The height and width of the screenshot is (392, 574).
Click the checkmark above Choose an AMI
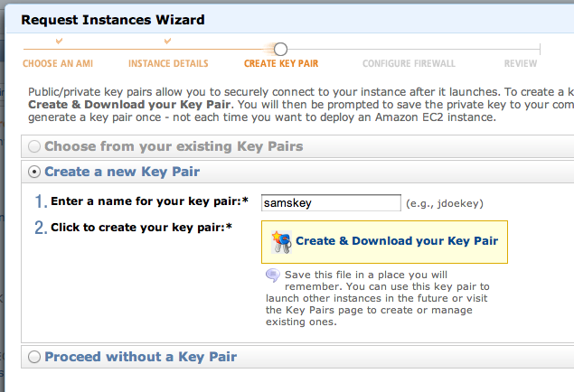click(x=59, y=41)
